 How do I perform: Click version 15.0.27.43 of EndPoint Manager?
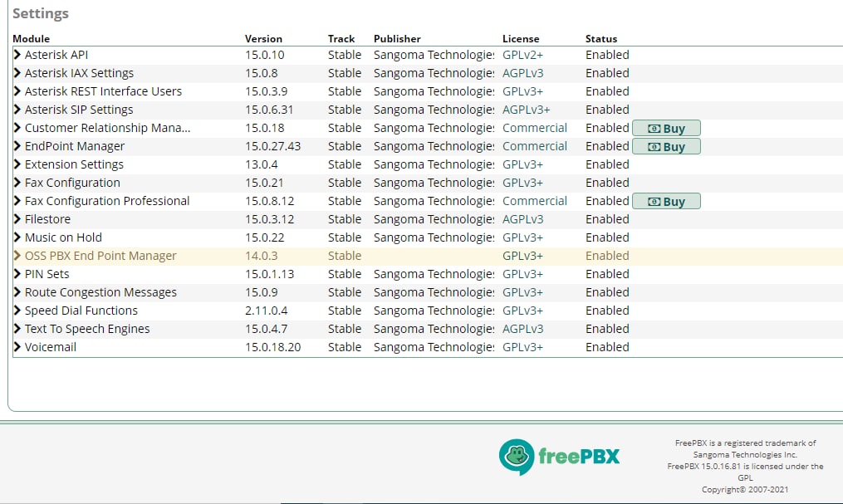coord(272,146)
